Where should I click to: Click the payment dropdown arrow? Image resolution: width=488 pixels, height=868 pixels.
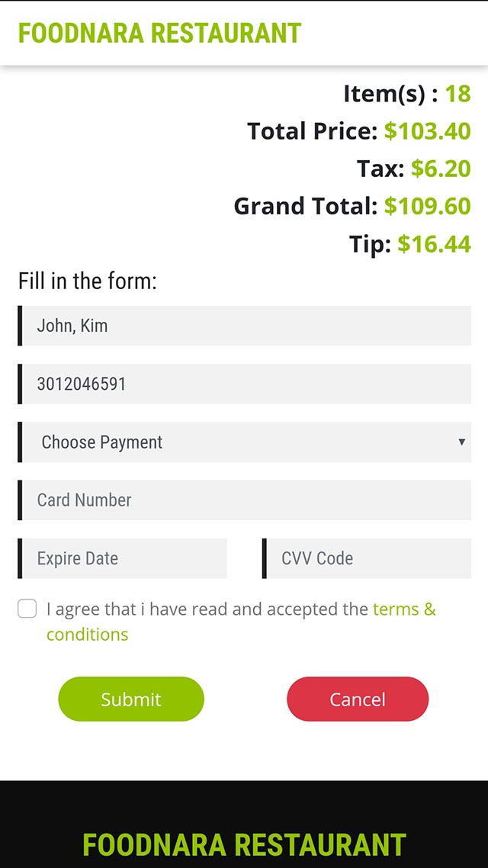coord(461,442)
